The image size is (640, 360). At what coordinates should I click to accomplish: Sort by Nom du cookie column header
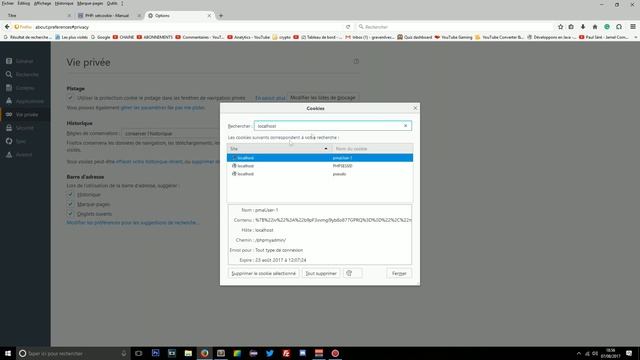pyautogui.click(x=372, y=149)
